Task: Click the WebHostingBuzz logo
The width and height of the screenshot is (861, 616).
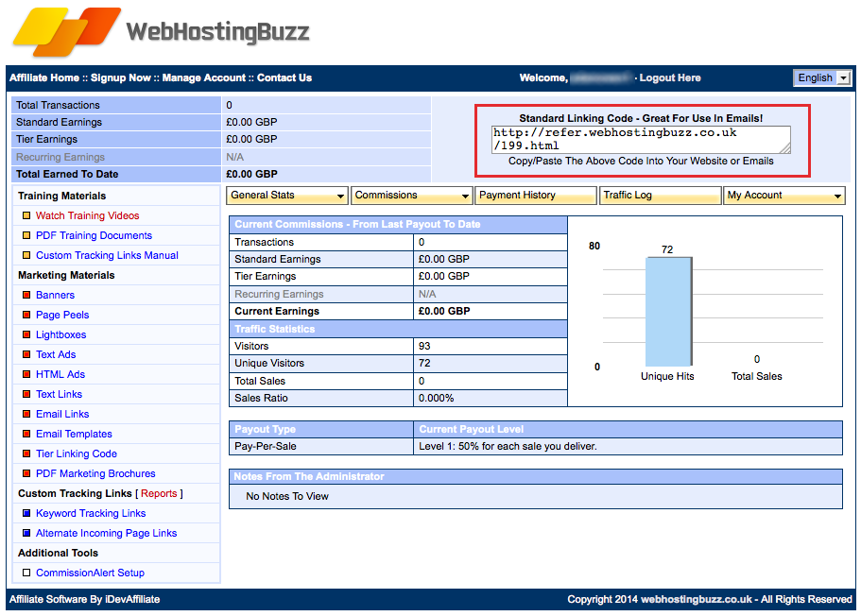Action: [x=161, y=32]
